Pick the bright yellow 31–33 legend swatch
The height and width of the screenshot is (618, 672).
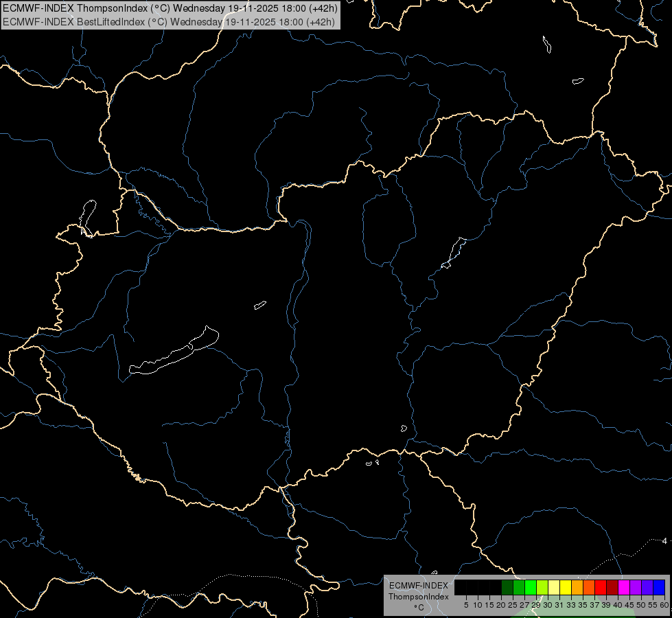[x=566, y=587]
